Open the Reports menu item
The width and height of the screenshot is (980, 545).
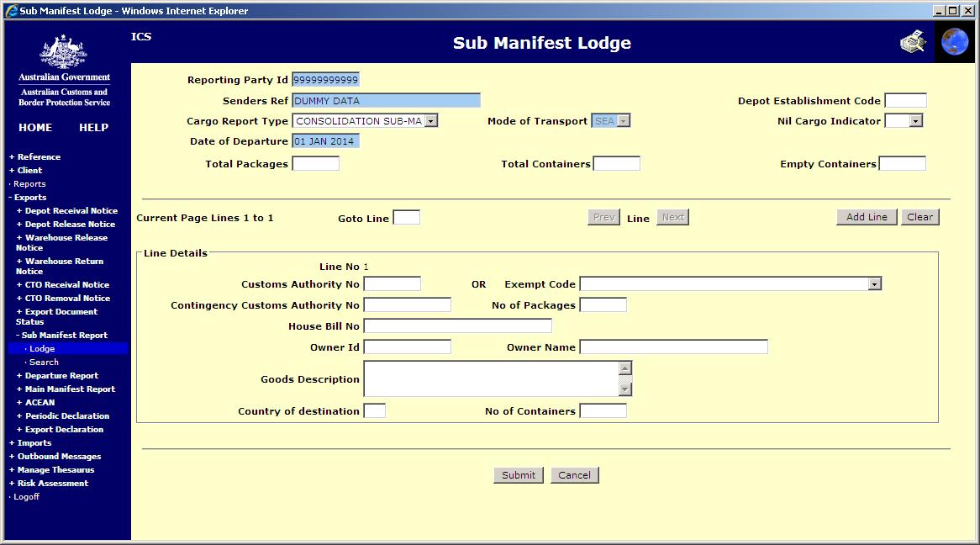click(28, 184)
